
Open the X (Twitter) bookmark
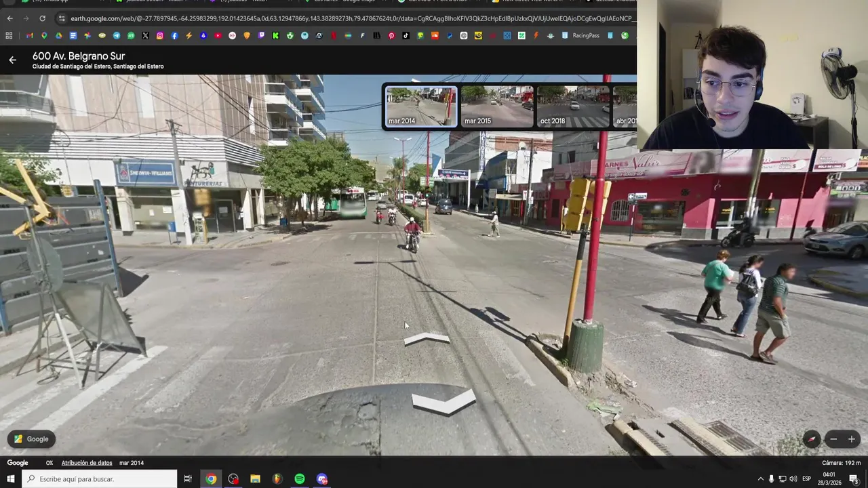pos(145,35)
